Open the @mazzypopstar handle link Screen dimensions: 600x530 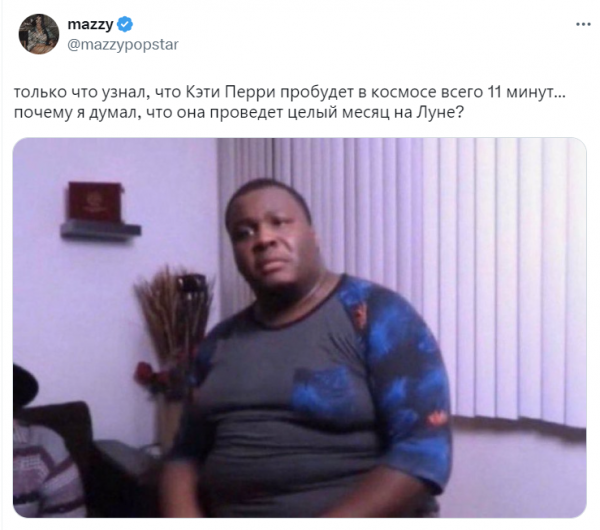[123, 45]
